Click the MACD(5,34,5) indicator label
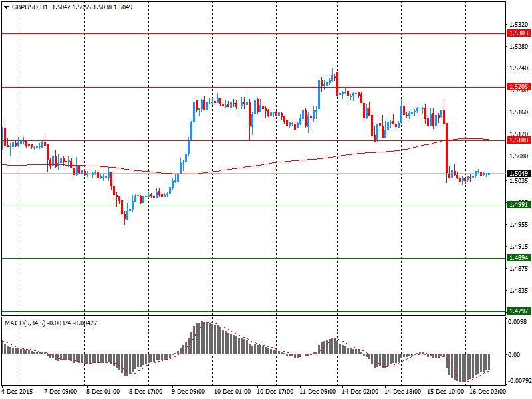This screenshot has height=399, width=532. [x=25, y=323]
